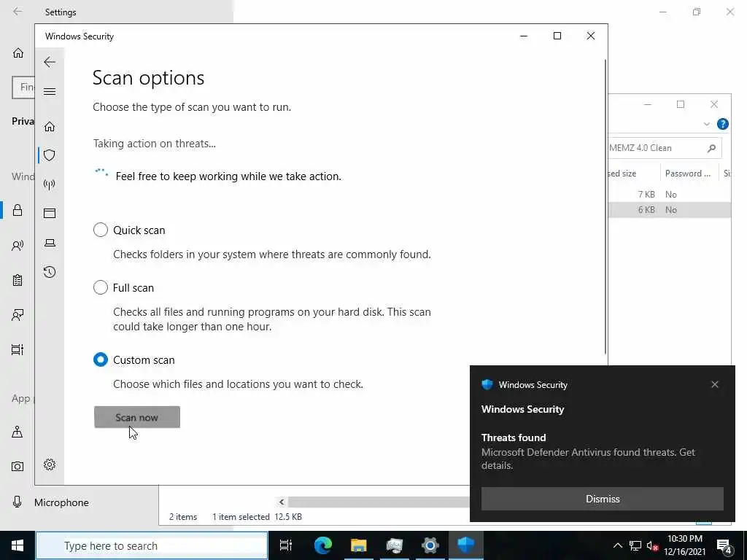747x560 pixels.
Task: Open the Action Center notifications icon
Action: click(724, 545)
